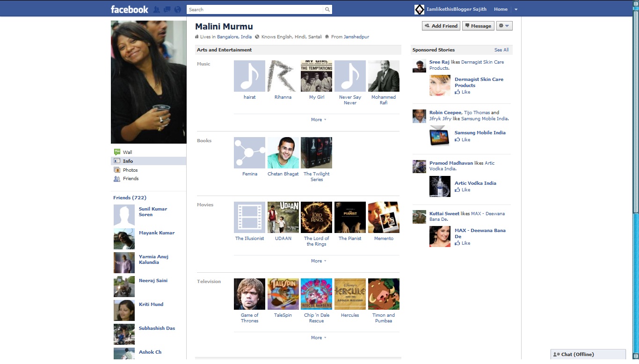Open The Twilight Series thumbnail

[316, 153]
